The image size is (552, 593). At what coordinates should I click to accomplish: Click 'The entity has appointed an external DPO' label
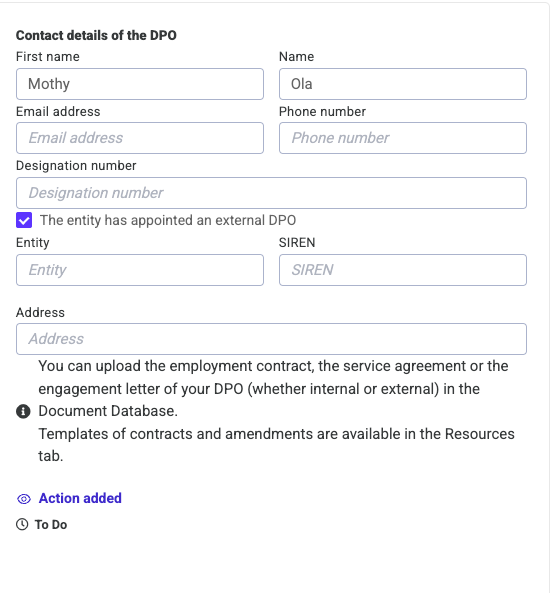pos(168,220)
